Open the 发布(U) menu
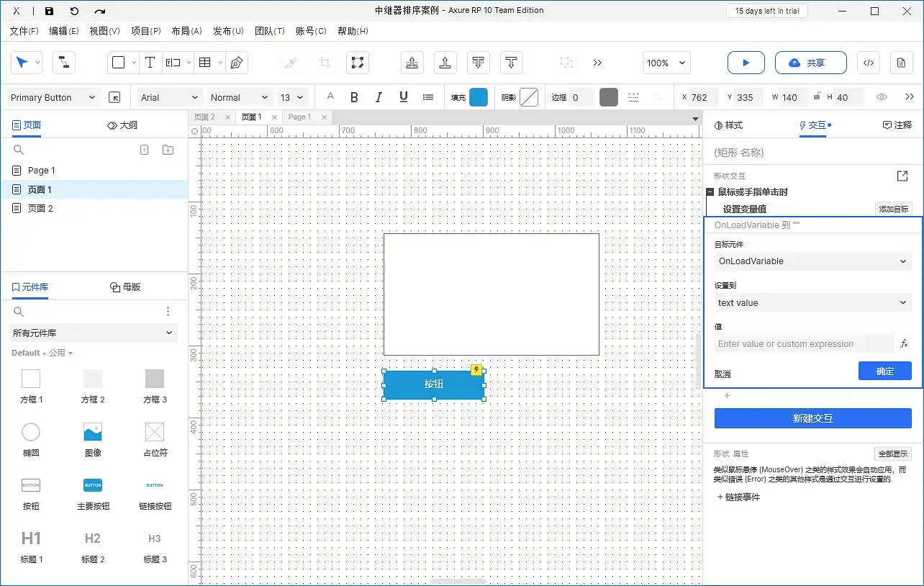The image size is (924, 586). point(228,31)
